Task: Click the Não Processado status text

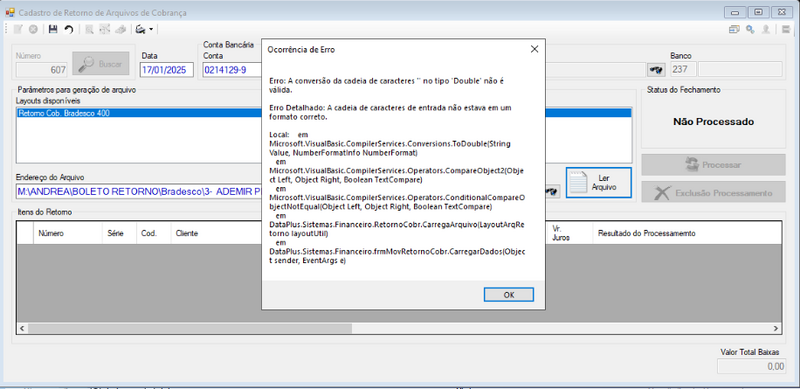Action: pyautogui.click(x=713, y=122)
